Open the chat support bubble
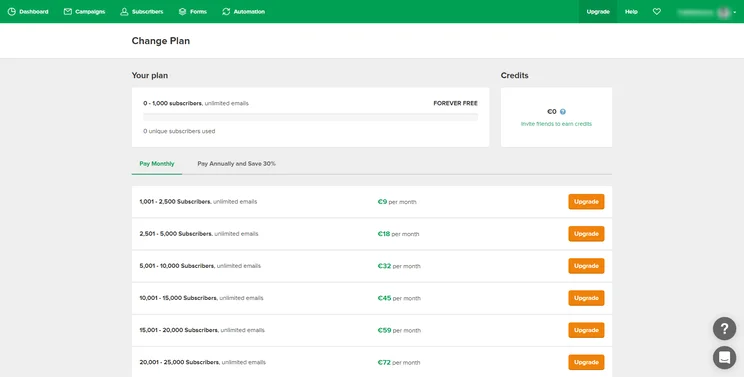 [724, 358]
